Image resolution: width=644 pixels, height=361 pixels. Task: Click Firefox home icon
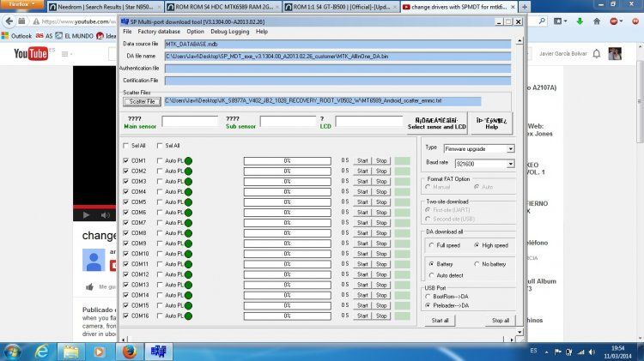click(597, 21)
